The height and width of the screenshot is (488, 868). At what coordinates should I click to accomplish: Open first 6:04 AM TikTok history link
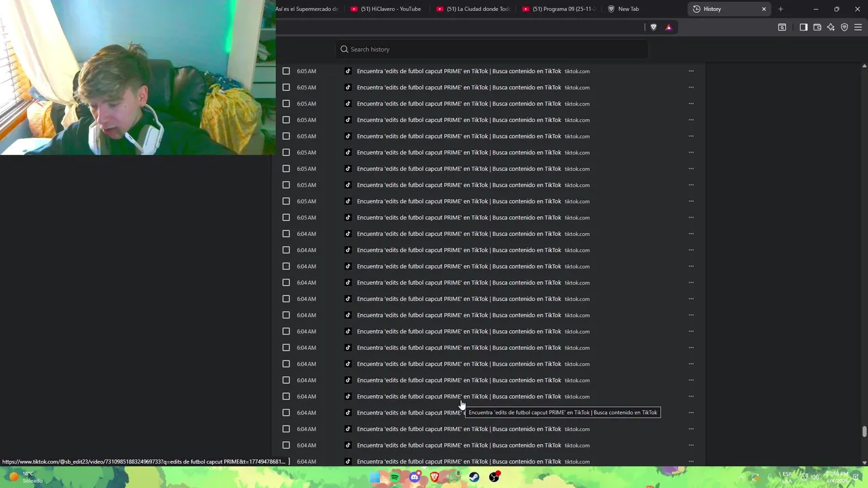459,234
